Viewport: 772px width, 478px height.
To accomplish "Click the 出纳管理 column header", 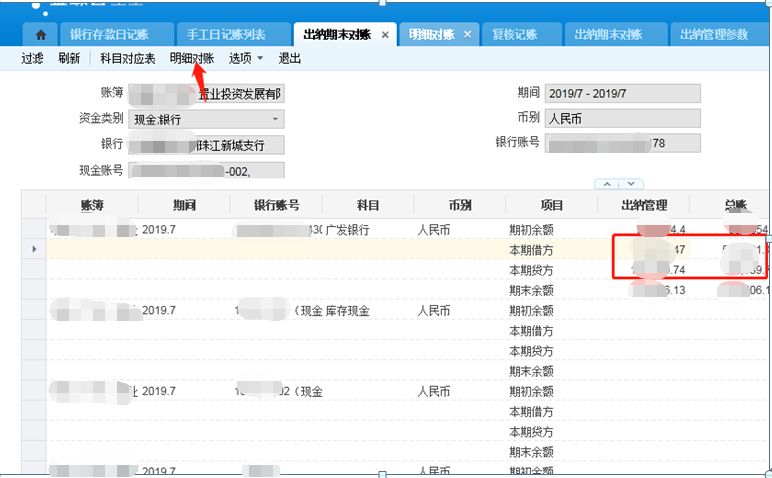I will click(644, 205).
